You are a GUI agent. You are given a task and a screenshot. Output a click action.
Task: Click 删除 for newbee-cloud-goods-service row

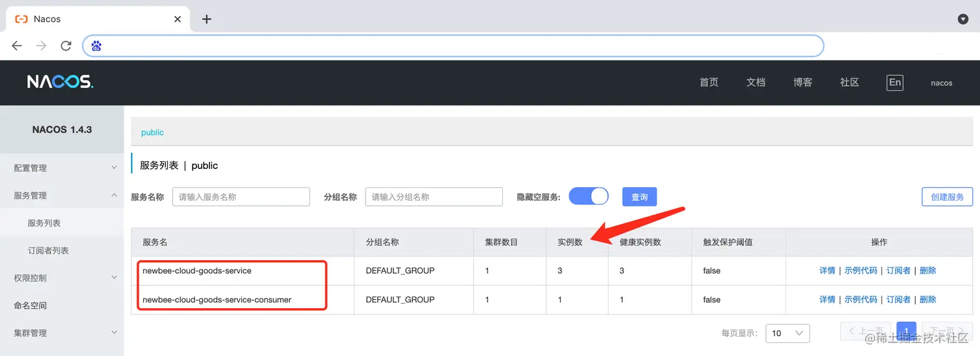tap(927, 271)
